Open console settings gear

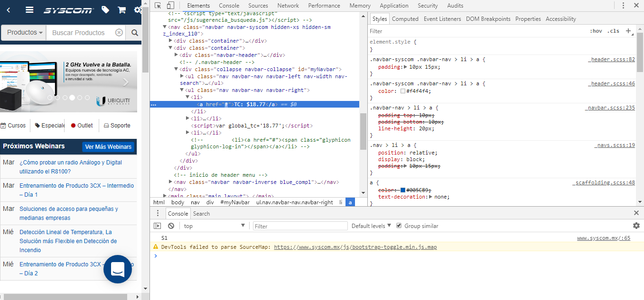point(636,226)
